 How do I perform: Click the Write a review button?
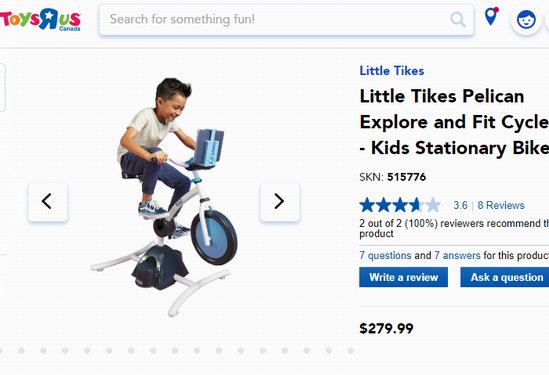(403, 277)
